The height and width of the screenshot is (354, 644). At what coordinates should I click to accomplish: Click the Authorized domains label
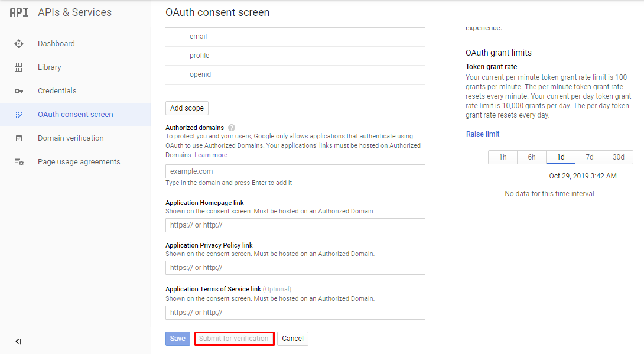pyautogui.click(x=195, y=128)
